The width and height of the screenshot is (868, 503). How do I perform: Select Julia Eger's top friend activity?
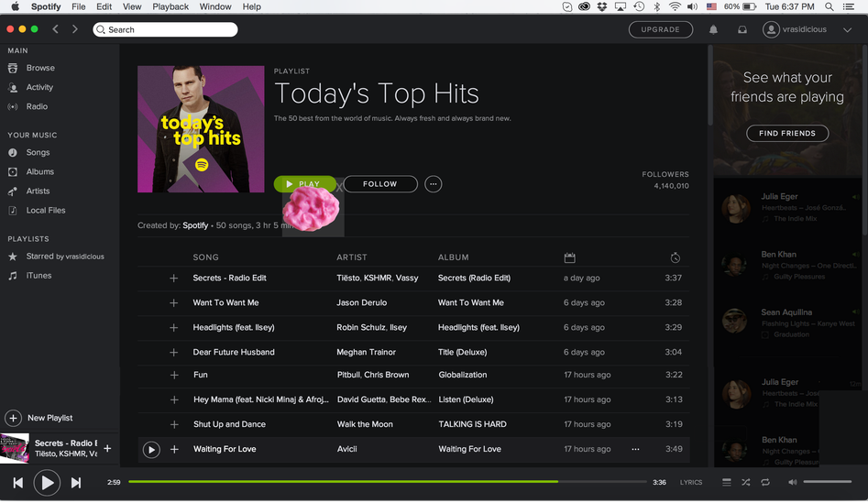pos(788,207)
